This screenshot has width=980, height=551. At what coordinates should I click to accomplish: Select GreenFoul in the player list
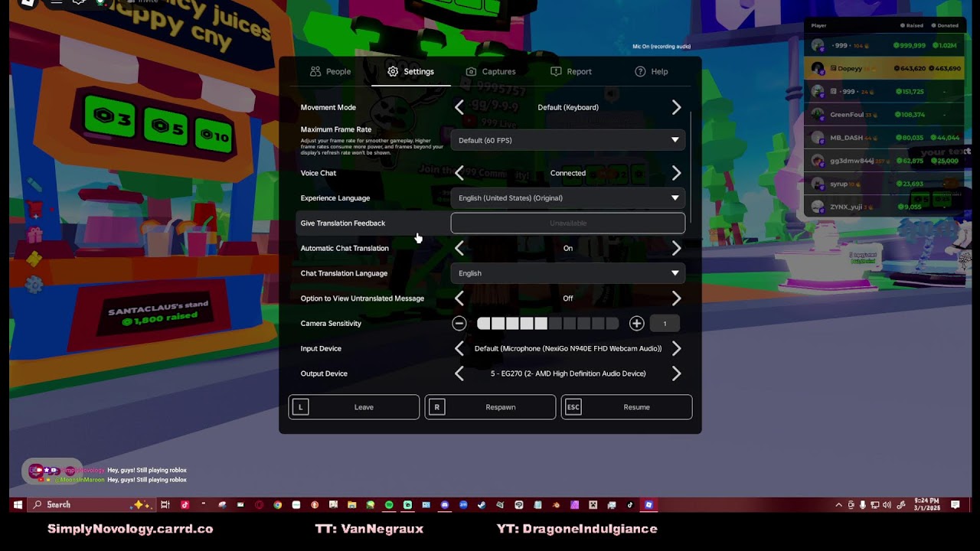886,115
